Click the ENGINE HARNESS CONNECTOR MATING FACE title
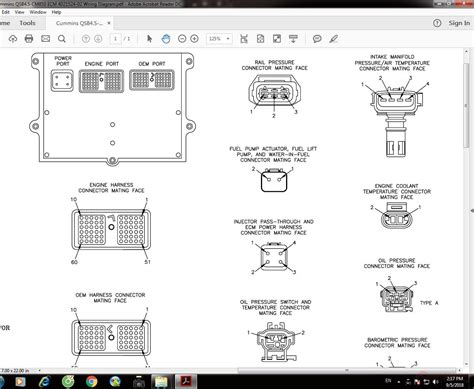Screen dimensions: 474x389 [111, 188]
